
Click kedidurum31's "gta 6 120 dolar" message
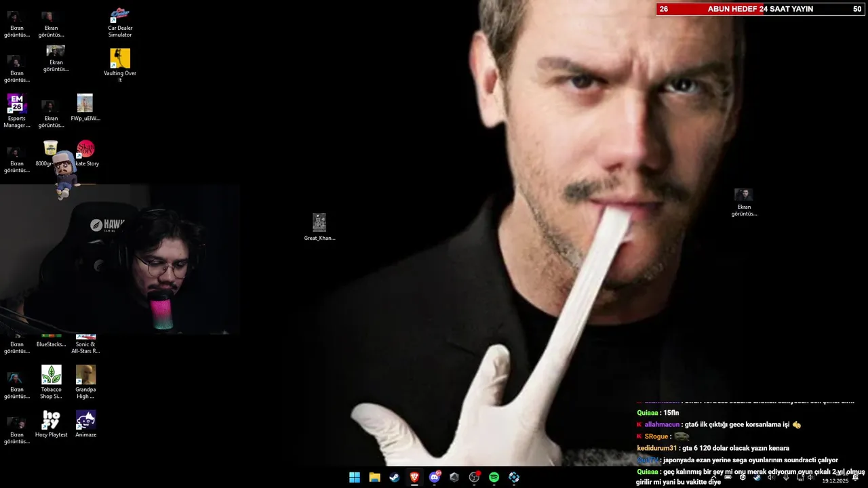[x=713, y=448]
